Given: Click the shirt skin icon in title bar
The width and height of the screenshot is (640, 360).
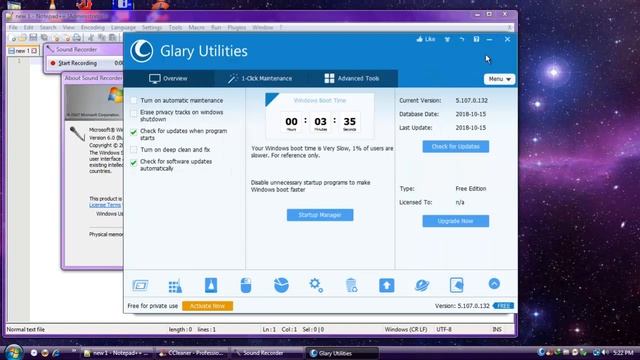Looking at the screenshot, I should pyautogui.click(x=447, y=40).
